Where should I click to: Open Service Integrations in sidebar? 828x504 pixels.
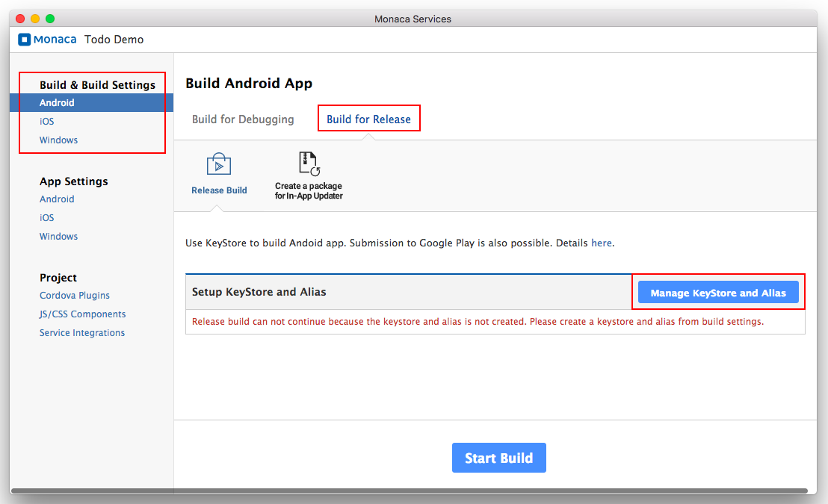coord(82,333)
